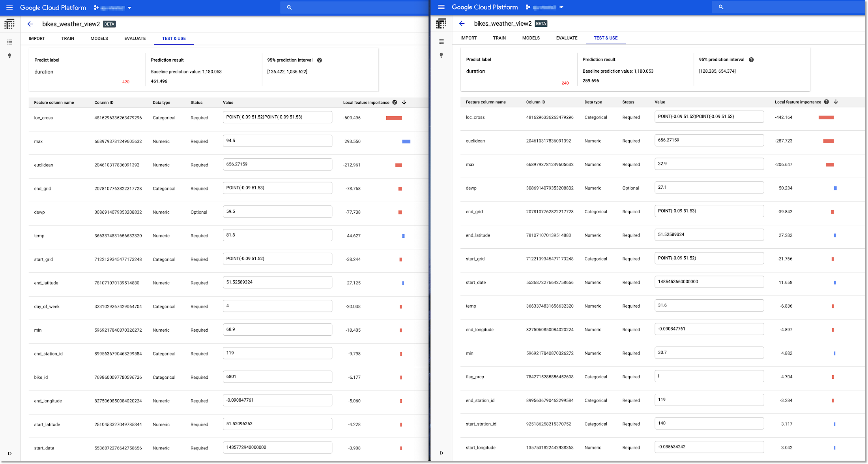The width and height of the screenshot is (868, 464).
Task: Click the red euclidean importance bar, right window
Action: [829, 141]
